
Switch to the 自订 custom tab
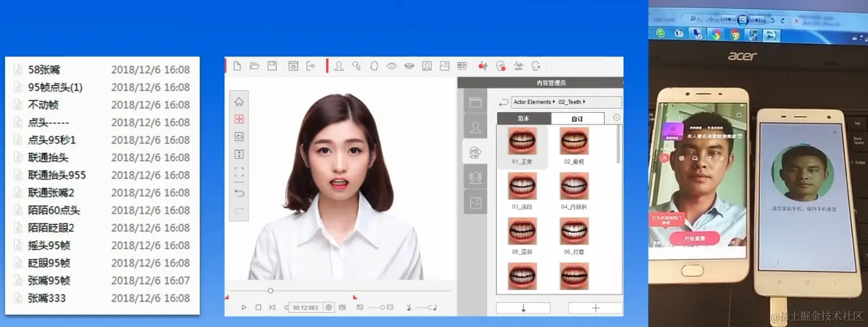coord(577,118)
